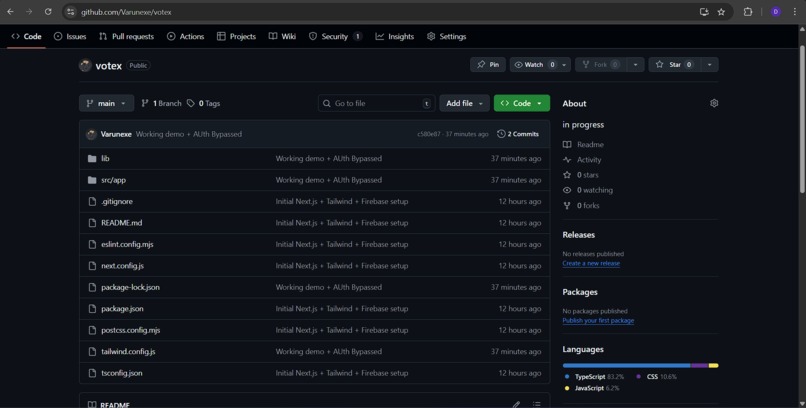View the 0 Tags link

pos(204,103)
